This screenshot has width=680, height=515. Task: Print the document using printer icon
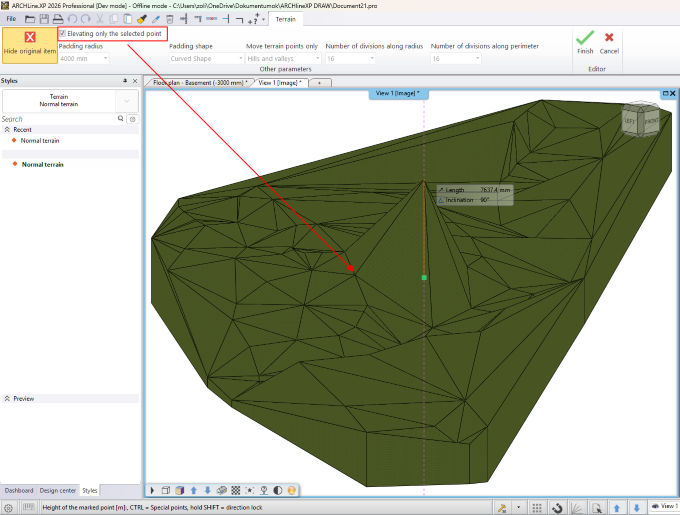(58, 19)
